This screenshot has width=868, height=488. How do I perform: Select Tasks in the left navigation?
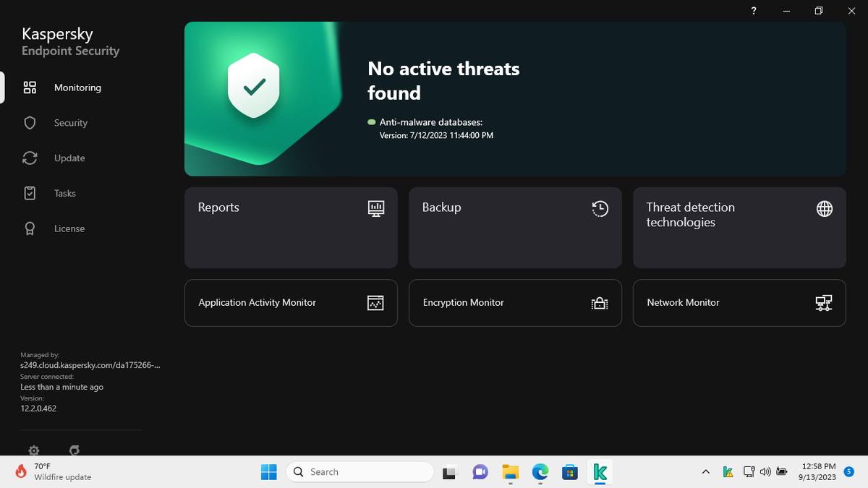64,193
